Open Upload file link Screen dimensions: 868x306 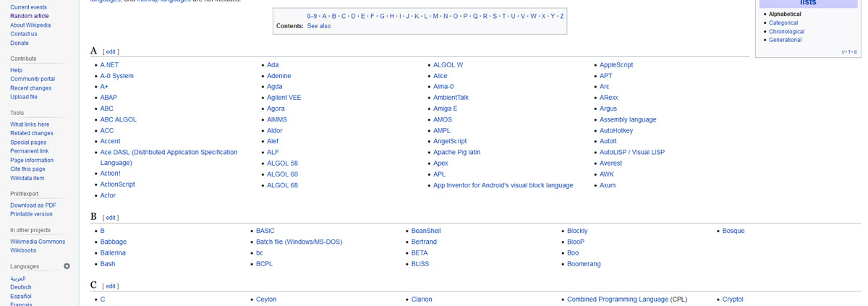pos(24,97)
